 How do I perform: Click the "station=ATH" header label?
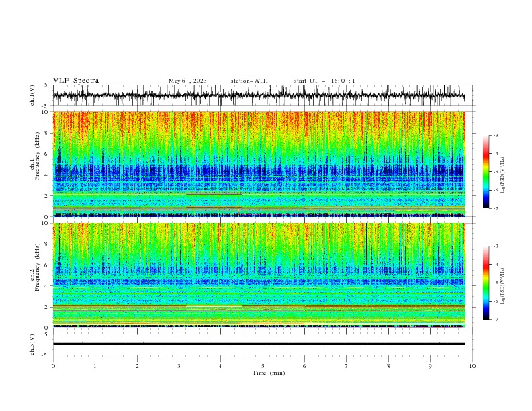(249, 81)
